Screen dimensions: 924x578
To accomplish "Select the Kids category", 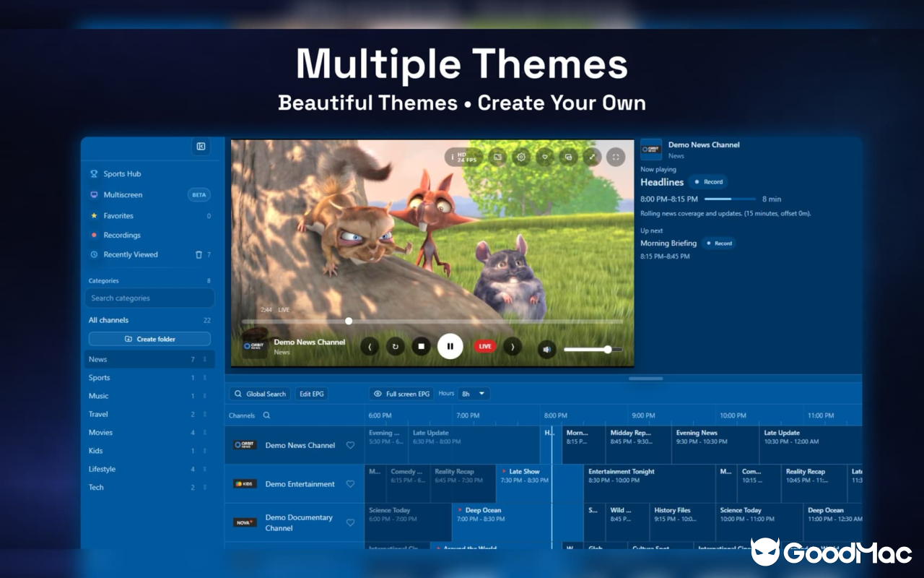I will [149, 451].
